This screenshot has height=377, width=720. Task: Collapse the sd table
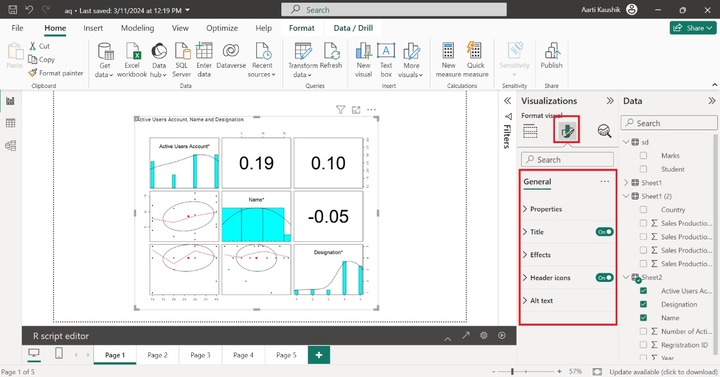point(626,142)
